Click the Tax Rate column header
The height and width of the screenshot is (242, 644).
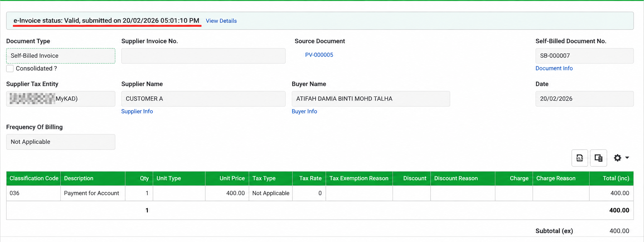[x=309, y=178]
